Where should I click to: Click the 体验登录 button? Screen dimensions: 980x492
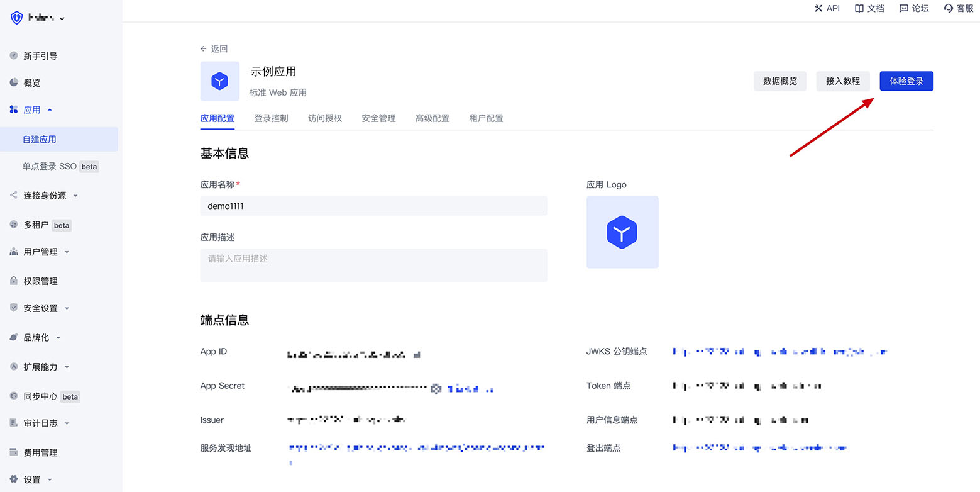point(906,81)
